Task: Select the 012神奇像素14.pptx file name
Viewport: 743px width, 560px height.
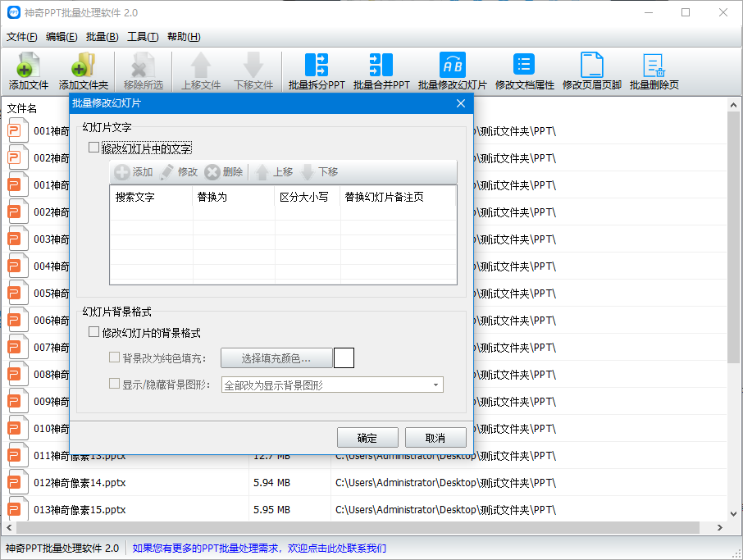Action: [x=80, y=483]
